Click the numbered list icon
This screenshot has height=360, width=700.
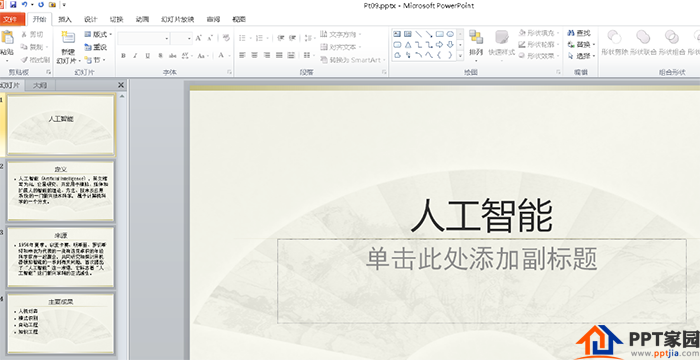point(260,38)
